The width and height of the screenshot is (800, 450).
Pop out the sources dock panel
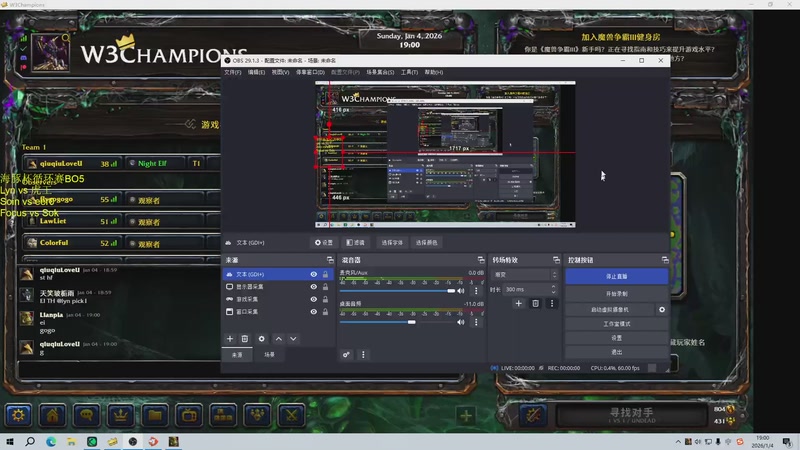point(330,260)
